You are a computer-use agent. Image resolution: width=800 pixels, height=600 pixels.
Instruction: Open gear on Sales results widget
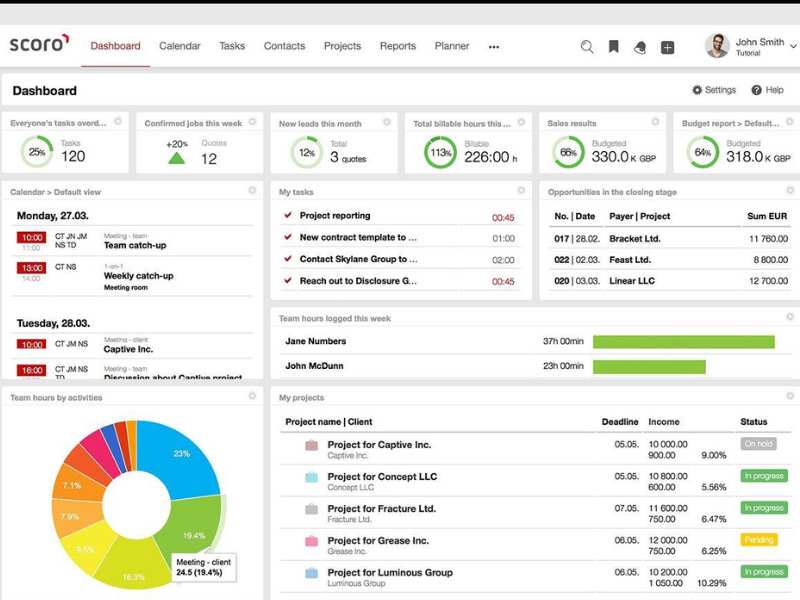click(656, 121)
